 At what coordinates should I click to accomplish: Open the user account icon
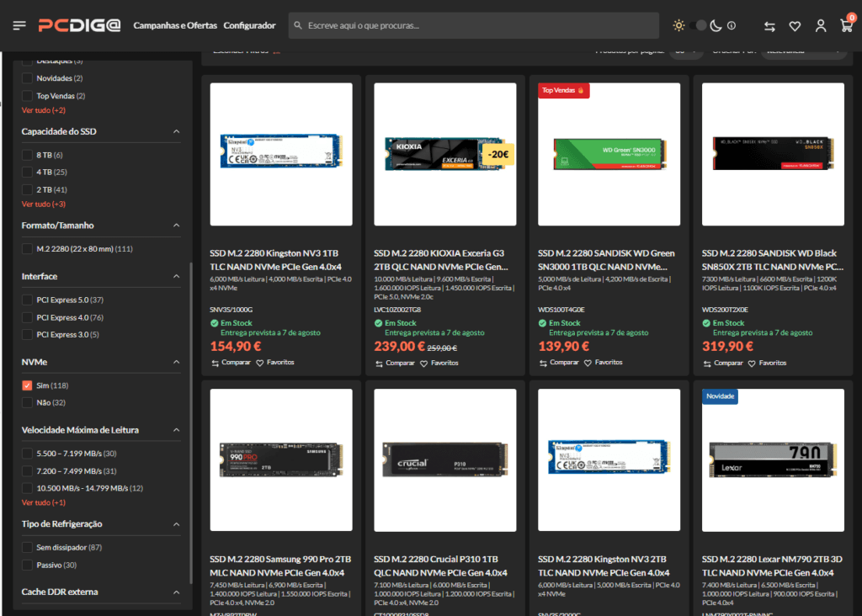[821, 26]
